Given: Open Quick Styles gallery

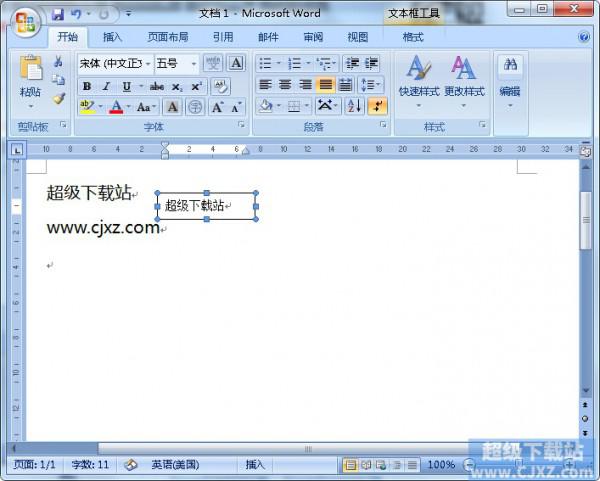Looking at the screenshot, I should tap(419, 81).
